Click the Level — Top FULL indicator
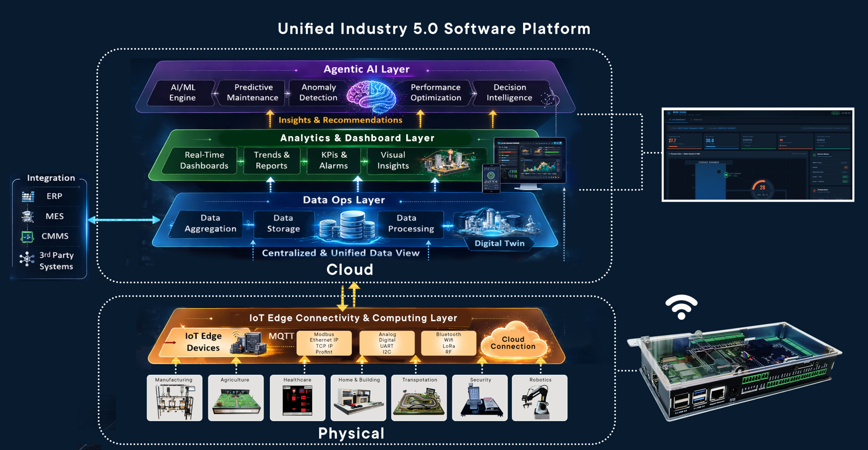 845,177
